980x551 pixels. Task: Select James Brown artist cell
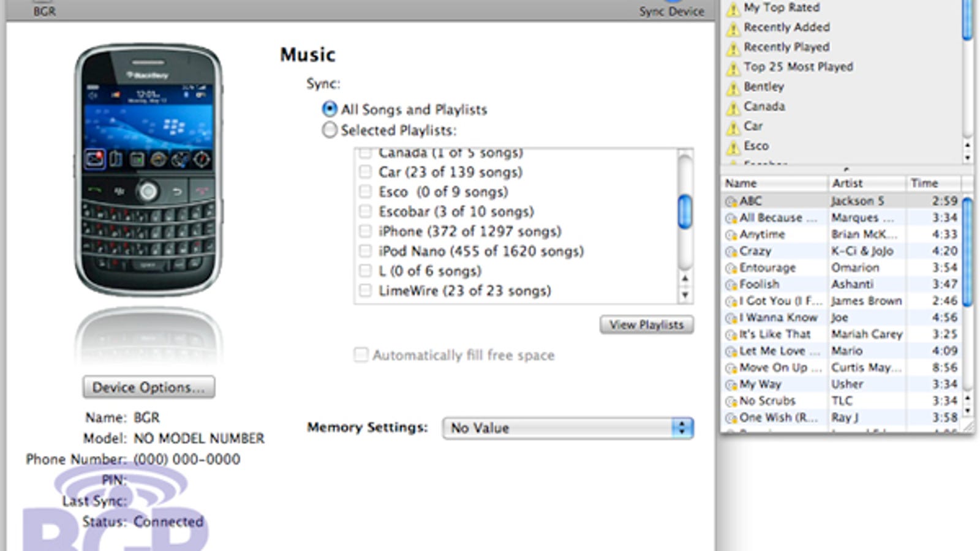coord(866,301)
